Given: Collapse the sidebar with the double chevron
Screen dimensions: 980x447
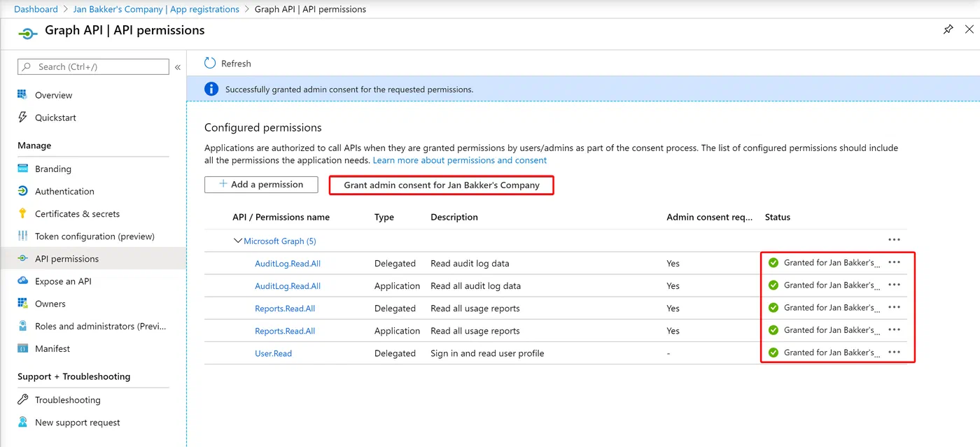Looking at the screenshot, I should [x=178, y=67].
